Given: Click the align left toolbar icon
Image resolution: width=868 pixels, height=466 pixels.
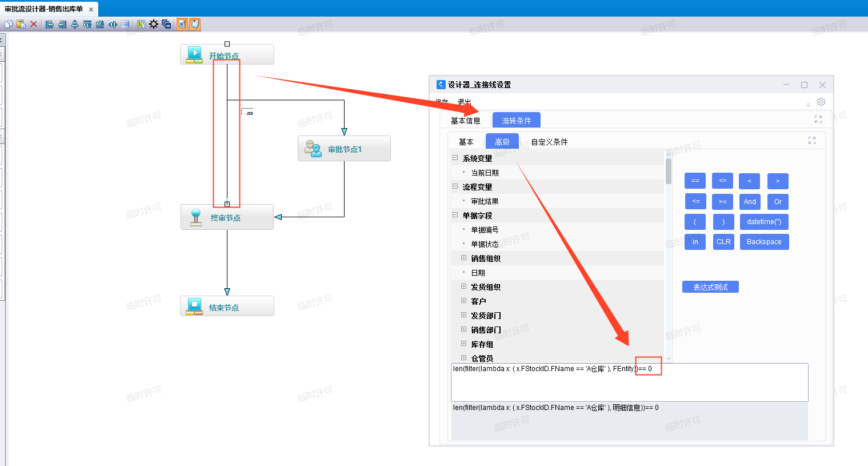Looking at the screenshot, I should coord(50,24).
